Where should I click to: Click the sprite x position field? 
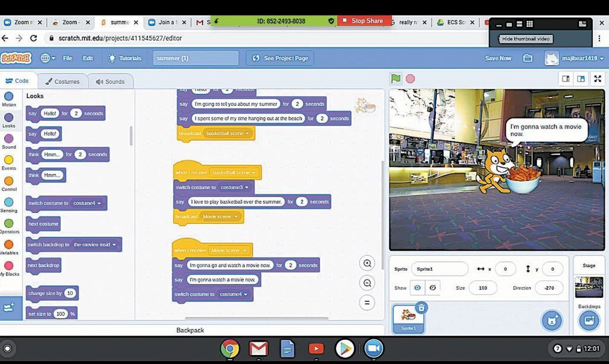click(505, 269)
